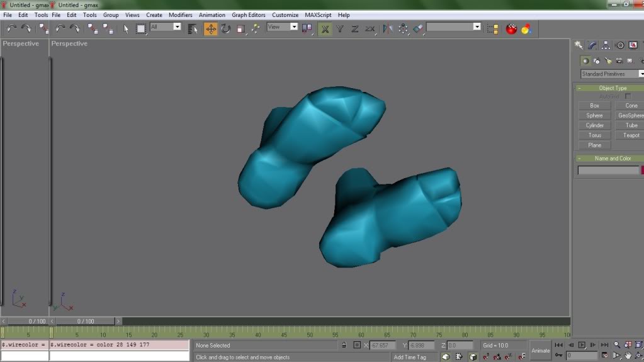Open Select by Name list

pos(192,29)
